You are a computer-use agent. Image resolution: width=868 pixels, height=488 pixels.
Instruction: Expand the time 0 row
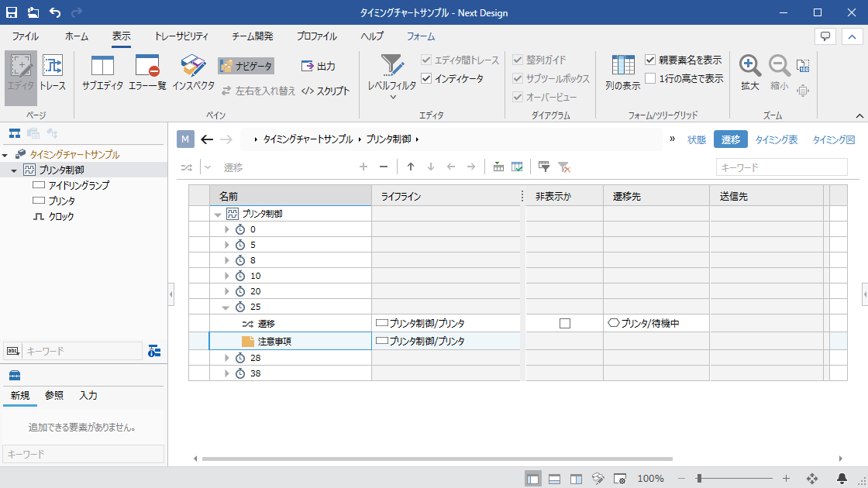[x=226, y=229]
